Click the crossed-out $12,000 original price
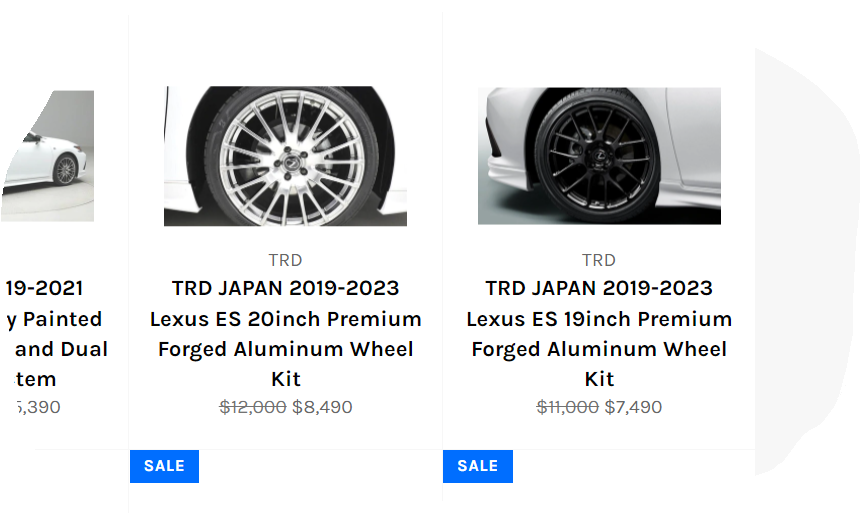This screenshot has width=861, height=515. pyautogui.click(x=253, y=407)
